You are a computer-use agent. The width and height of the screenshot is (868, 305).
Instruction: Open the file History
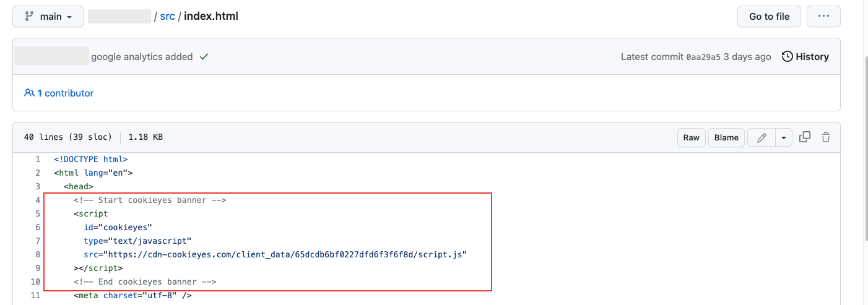tap(805, 56)
